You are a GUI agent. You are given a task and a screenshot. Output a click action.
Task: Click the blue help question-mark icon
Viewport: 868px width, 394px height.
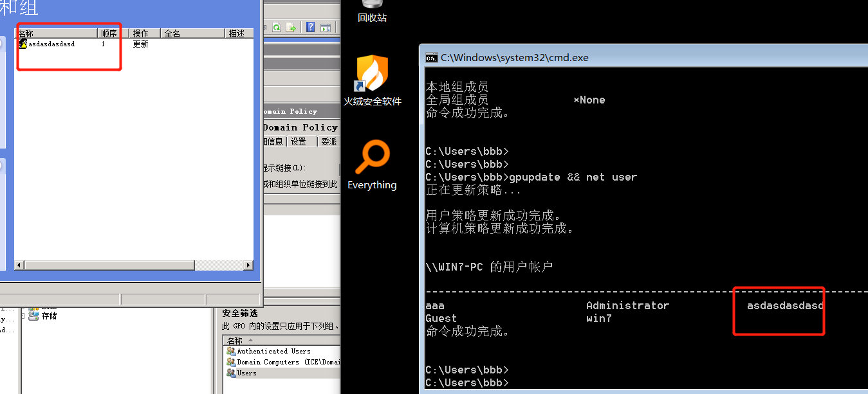click(311, 27)
